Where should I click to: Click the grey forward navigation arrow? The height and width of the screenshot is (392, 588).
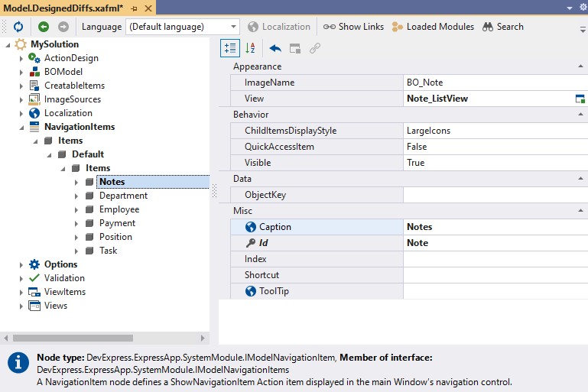(63, 27)
